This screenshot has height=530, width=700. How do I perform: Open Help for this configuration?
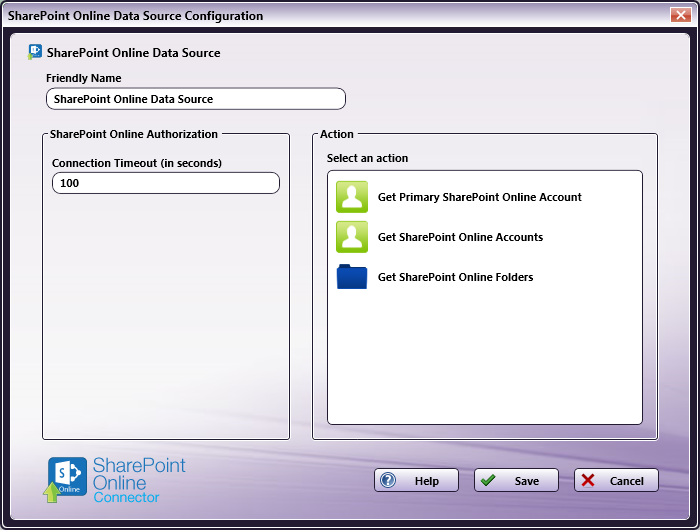(416, 480)
